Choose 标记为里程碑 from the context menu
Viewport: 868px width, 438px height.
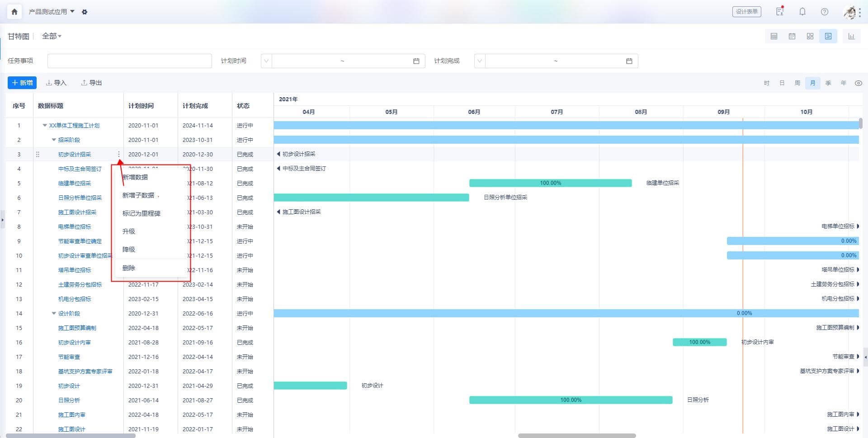[x=141, y=213]
